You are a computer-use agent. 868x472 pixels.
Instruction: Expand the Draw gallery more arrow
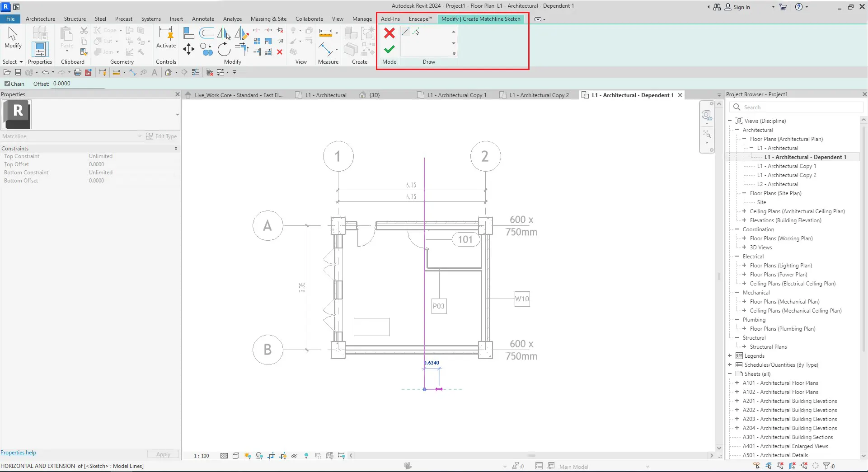click(454, 53)
